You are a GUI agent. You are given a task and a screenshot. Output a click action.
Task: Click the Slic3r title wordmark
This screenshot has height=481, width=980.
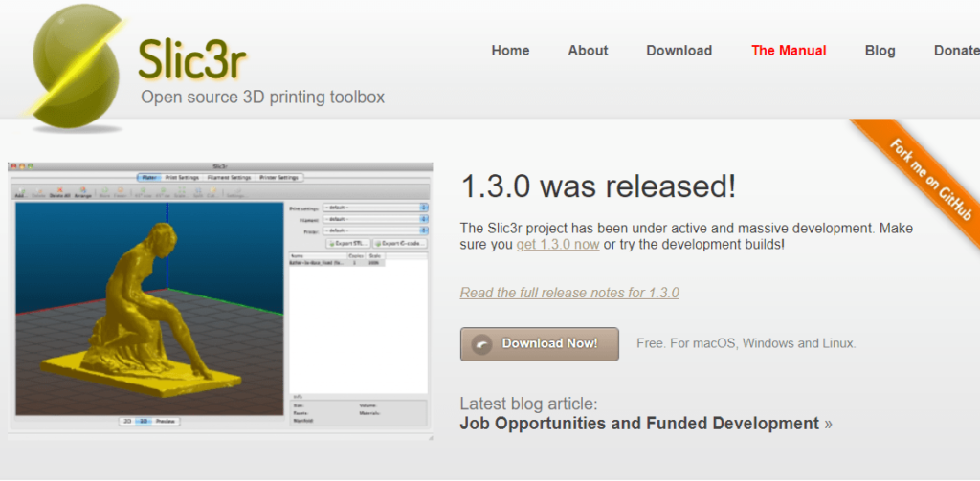(x=191, y=58)
